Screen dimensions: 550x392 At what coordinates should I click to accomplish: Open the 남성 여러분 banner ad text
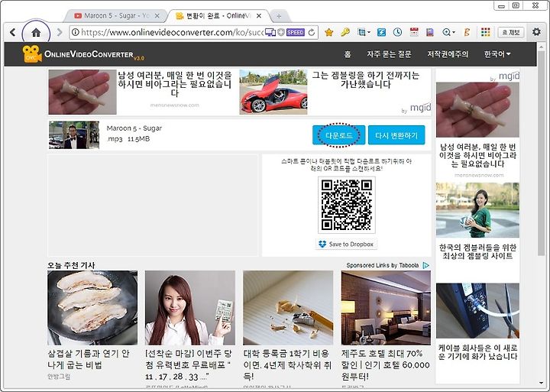175,84
